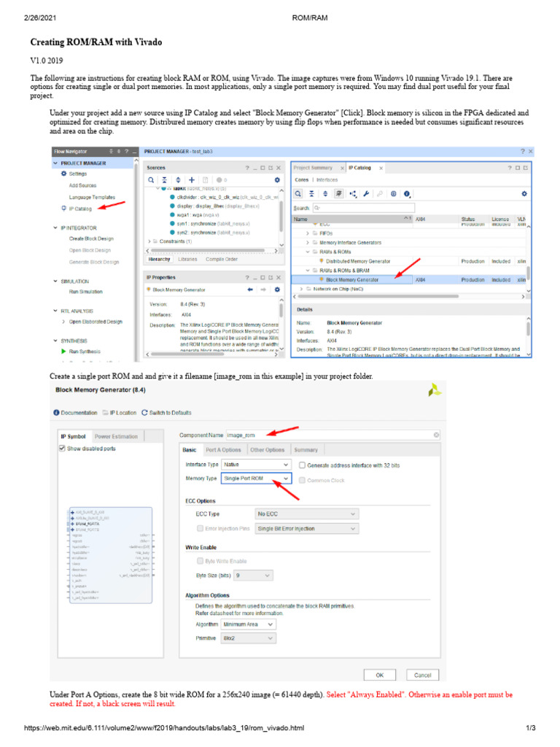Go back arrow in IP Properties
The width and height of the screenshot is (560, 747).
(x=250, y=290)
